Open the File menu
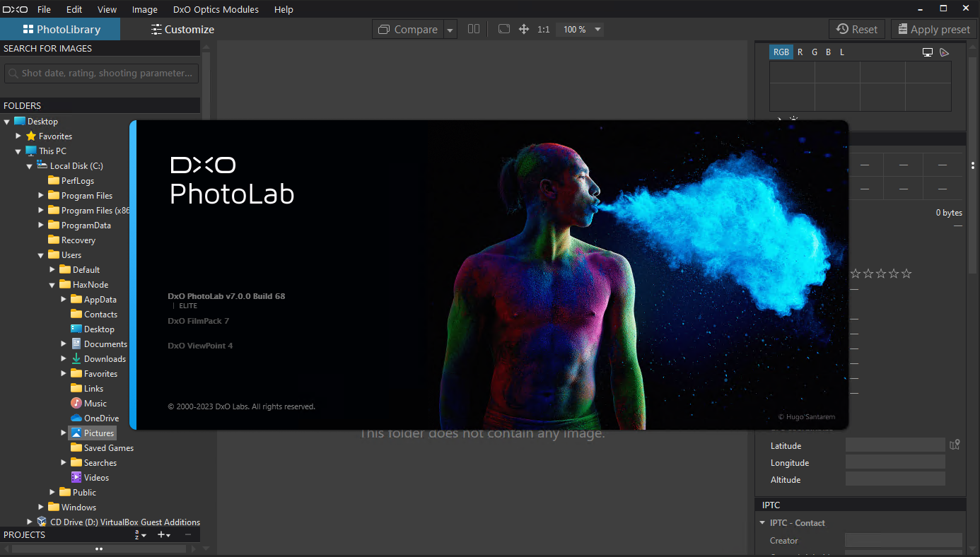Image resolution: width=980 pixels, height=557 pixels. 44,9
